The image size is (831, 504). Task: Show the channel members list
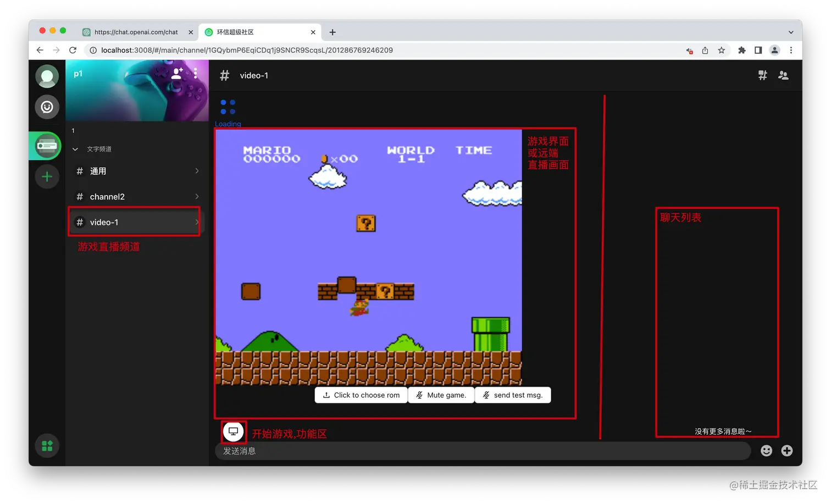[x=784, y=75]
